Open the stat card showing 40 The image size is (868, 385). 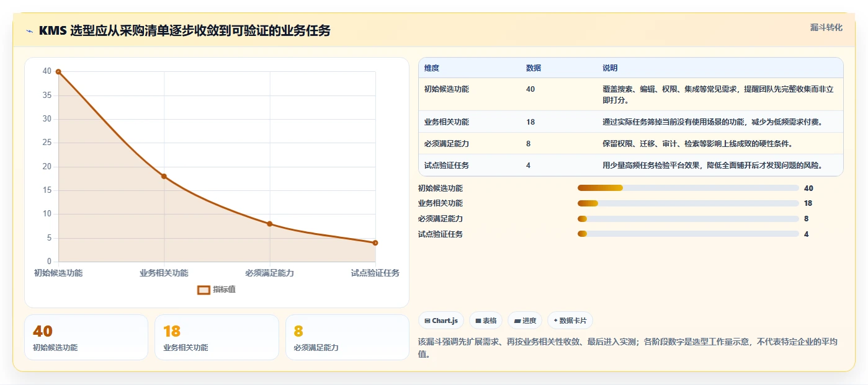click(86, 337)
